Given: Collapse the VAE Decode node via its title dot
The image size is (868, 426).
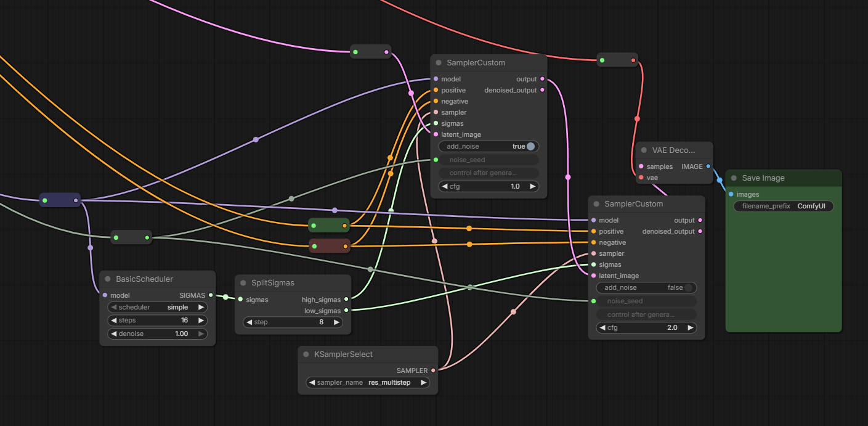Looking at the screenshot, I should point(644,150).
